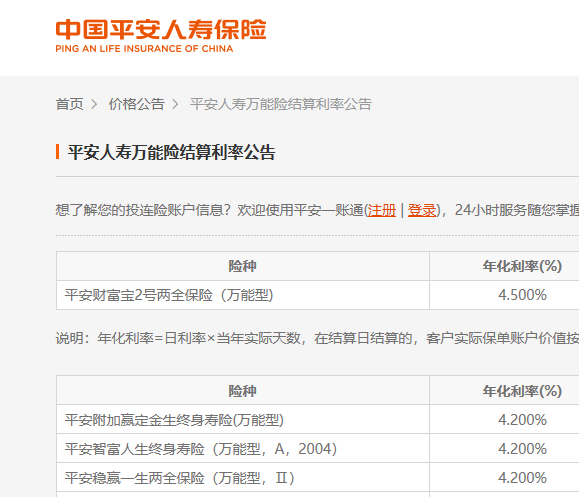Click 险种 header in second table
This screenshot has width=579, height=497.
pyautogui.click(x=243, y=391)
